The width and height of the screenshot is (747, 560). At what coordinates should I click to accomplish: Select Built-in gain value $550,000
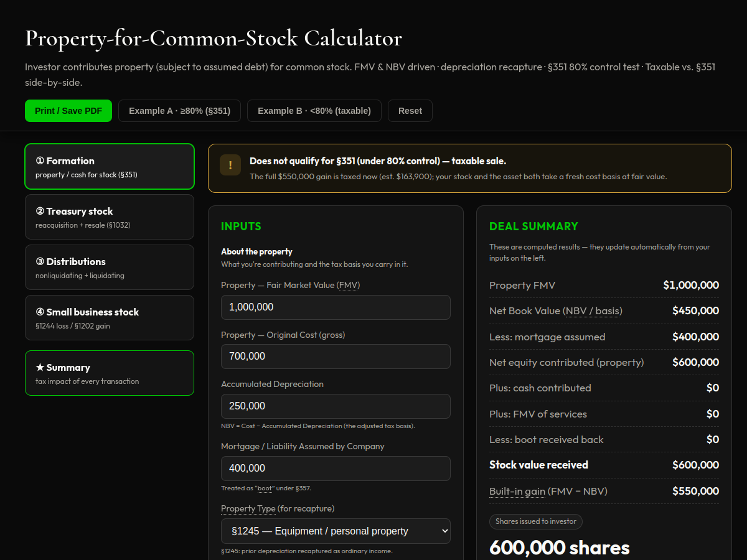tap(696, 492)
